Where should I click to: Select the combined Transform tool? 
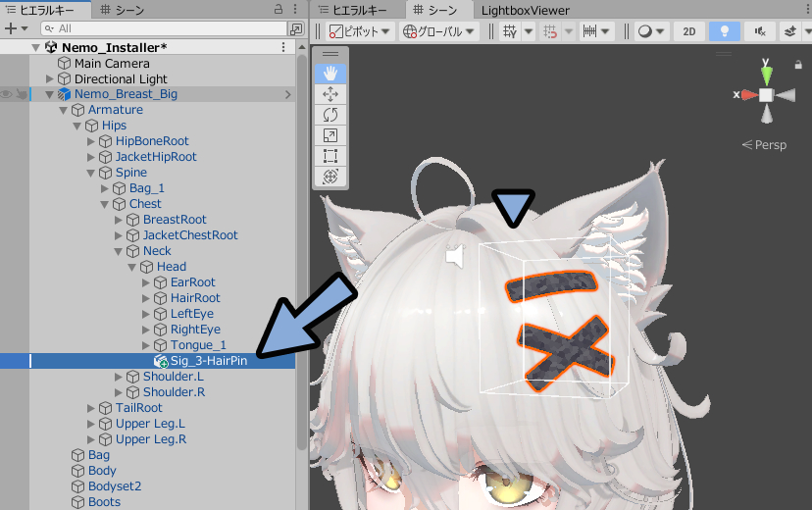pyautogui.click(x=330, y=177)
